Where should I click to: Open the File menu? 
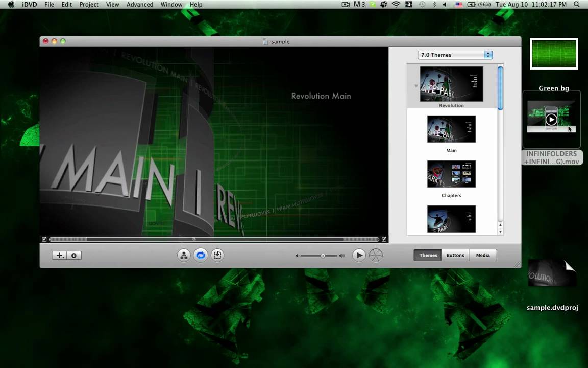pos(49,5)
